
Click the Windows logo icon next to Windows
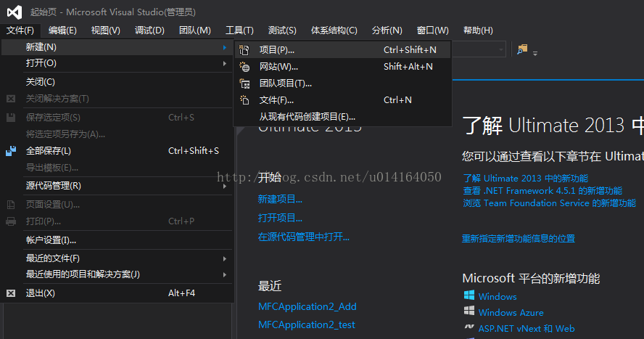point(469,295)
